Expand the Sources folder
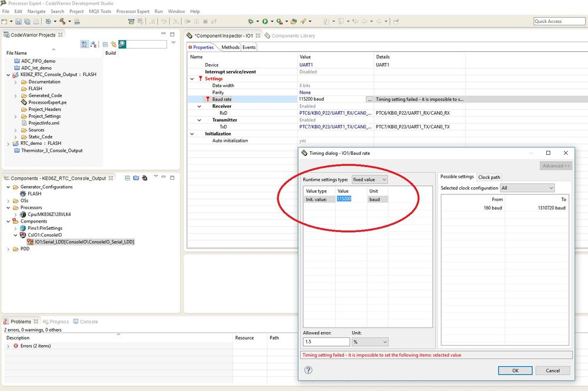 (15, 130)
